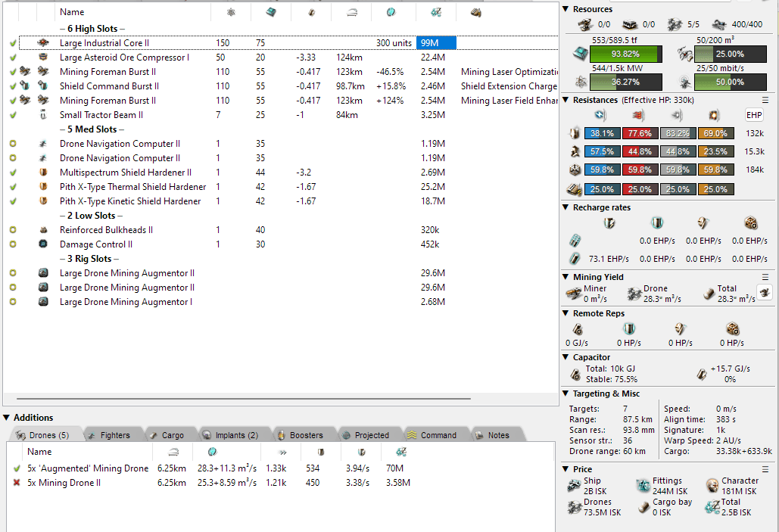
Task: Click the 93.82% CPU usage bar
Action: coord(625,54)
